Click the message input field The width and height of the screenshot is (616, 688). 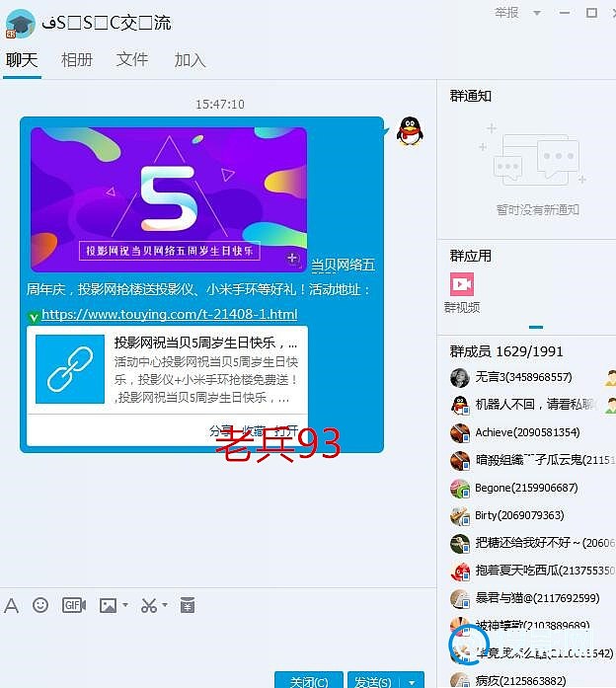tap(217, 643)
